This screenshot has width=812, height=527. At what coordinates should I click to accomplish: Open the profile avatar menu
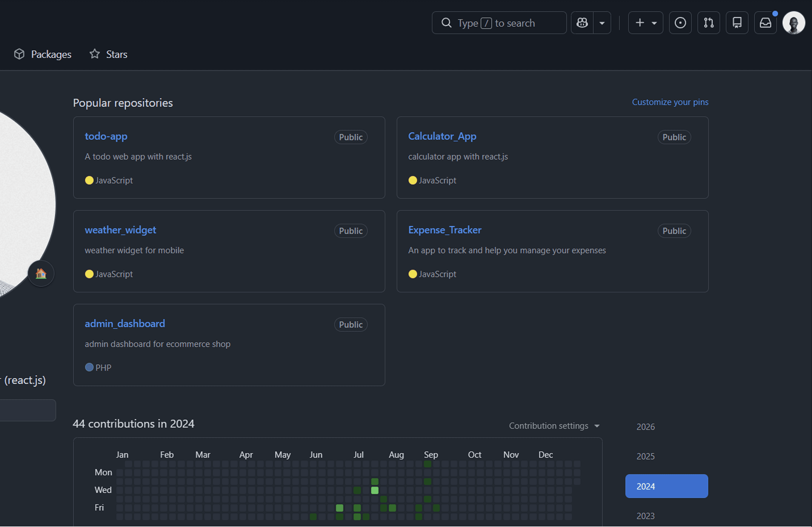[x=794, y=22]
